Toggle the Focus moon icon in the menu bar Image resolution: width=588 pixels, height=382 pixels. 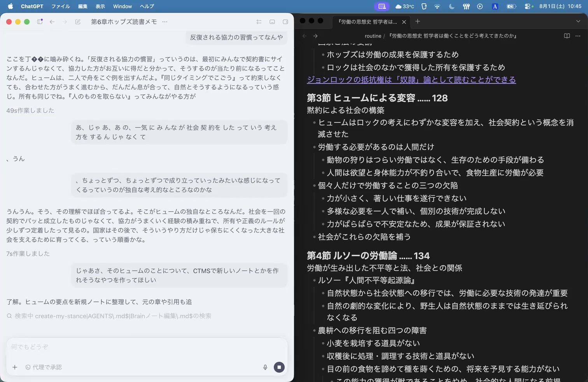451,6
